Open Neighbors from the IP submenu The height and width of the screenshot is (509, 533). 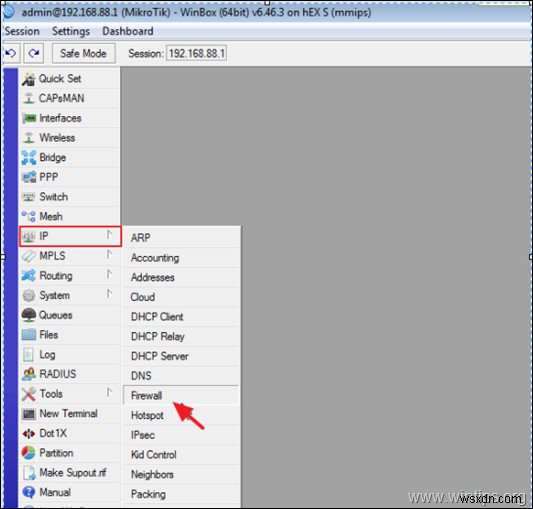coord(181,474)
